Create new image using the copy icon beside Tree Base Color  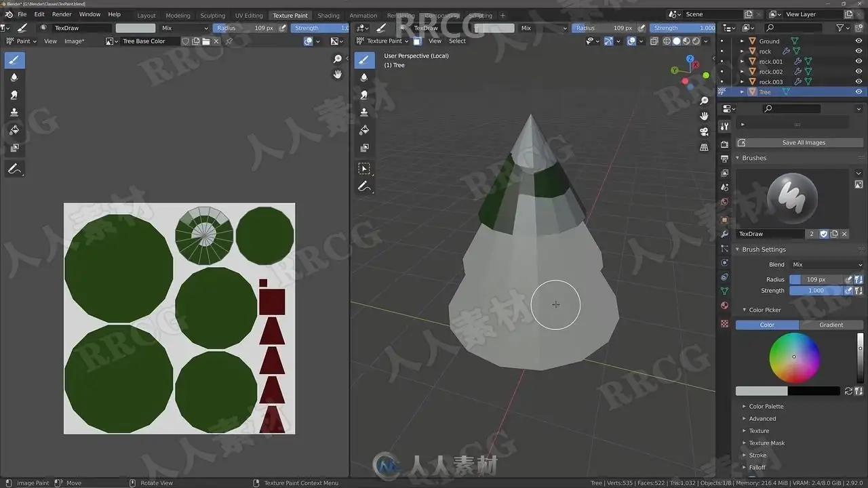click(x=195, y=41)
